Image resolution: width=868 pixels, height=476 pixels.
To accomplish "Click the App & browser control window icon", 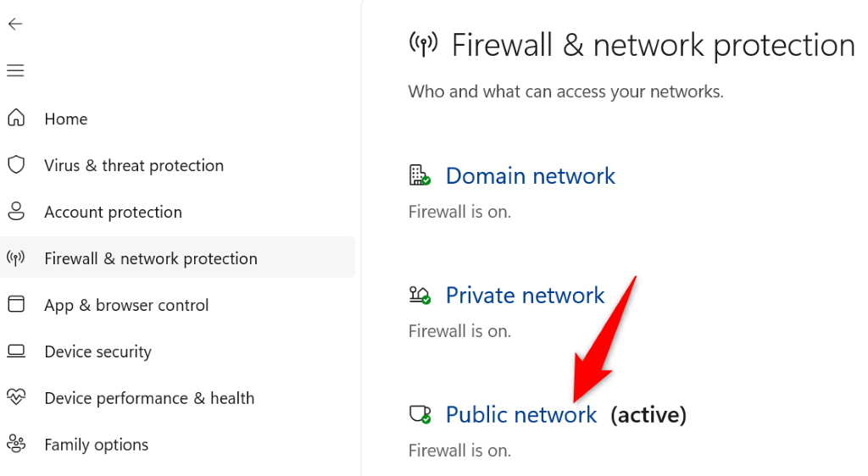I will [16, 305].
